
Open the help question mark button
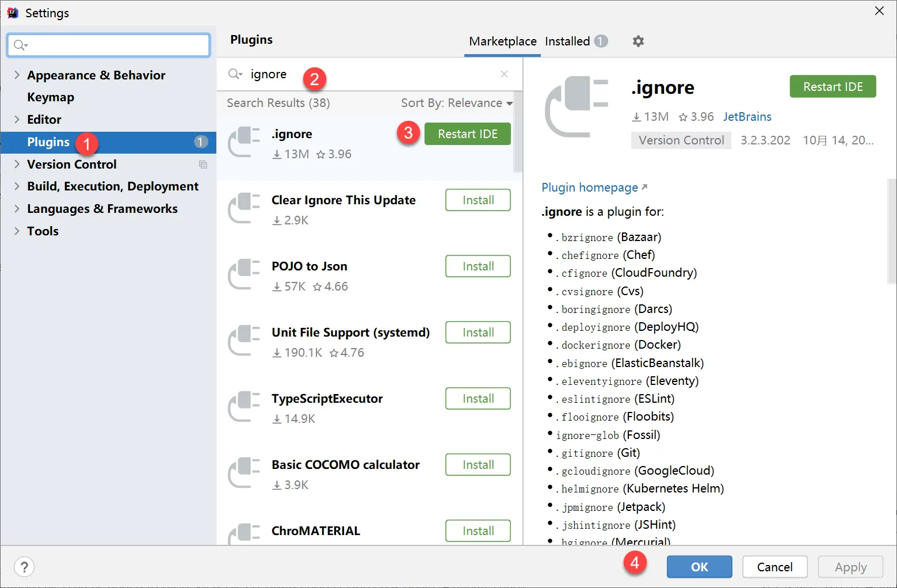(24, 567)
